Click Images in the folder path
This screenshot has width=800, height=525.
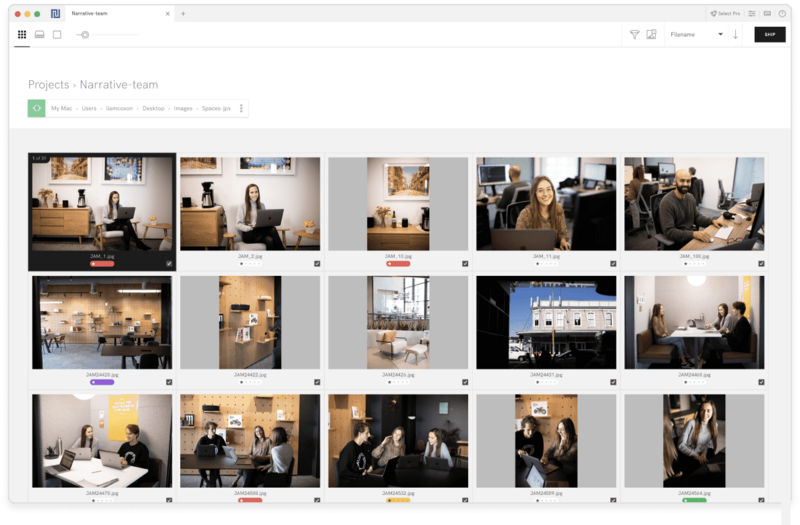tap(183, 109)
